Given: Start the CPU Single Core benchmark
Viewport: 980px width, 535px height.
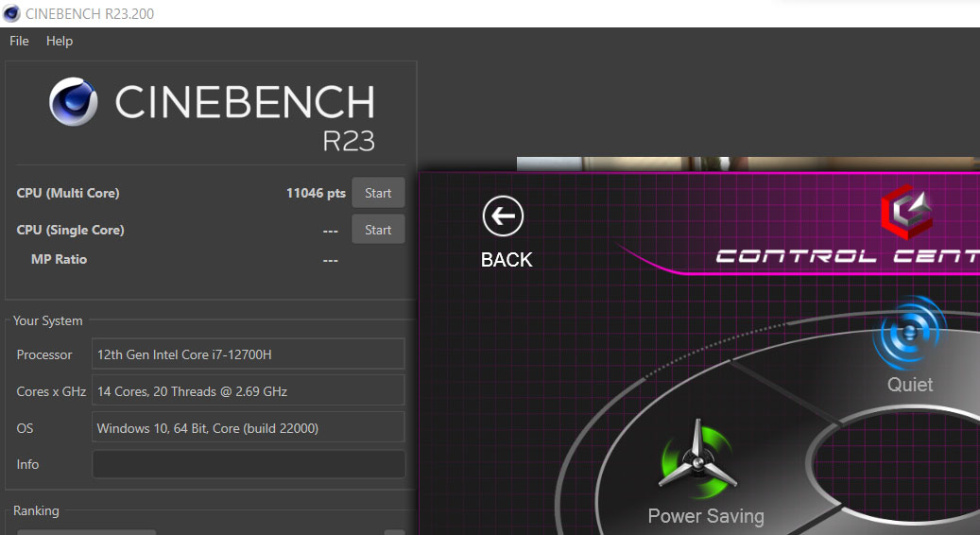Looking at the screenshot, I should click(x=378, y=230).
